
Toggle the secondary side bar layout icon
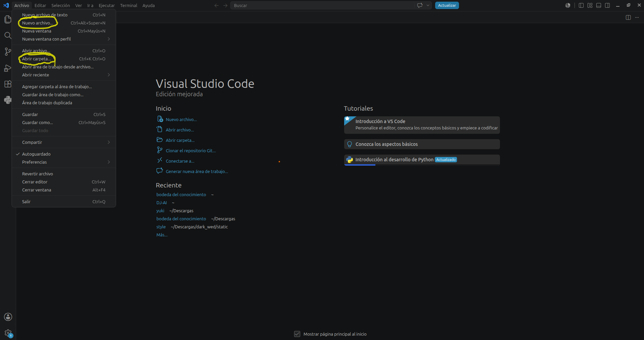coord(607,5)
